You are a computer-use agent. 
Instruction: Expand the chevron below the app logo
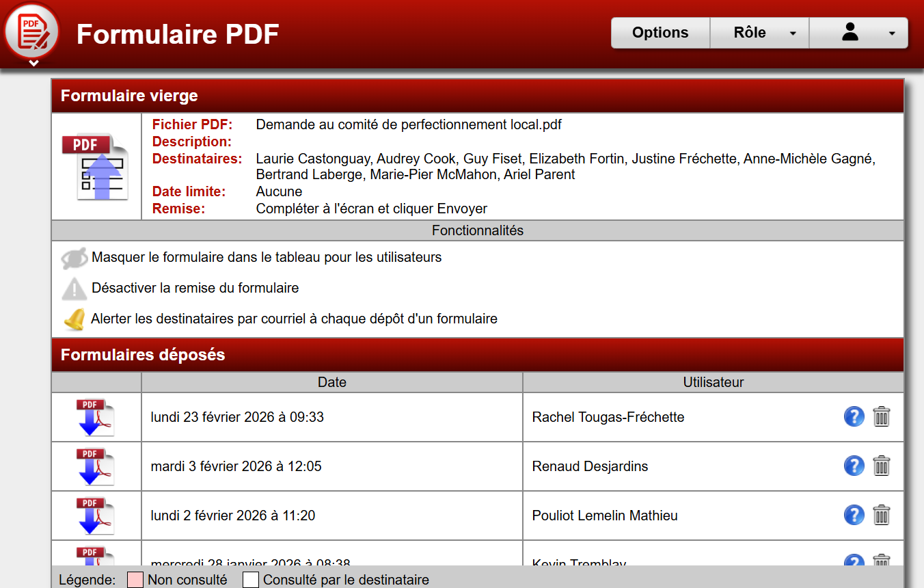coord(33,64)
